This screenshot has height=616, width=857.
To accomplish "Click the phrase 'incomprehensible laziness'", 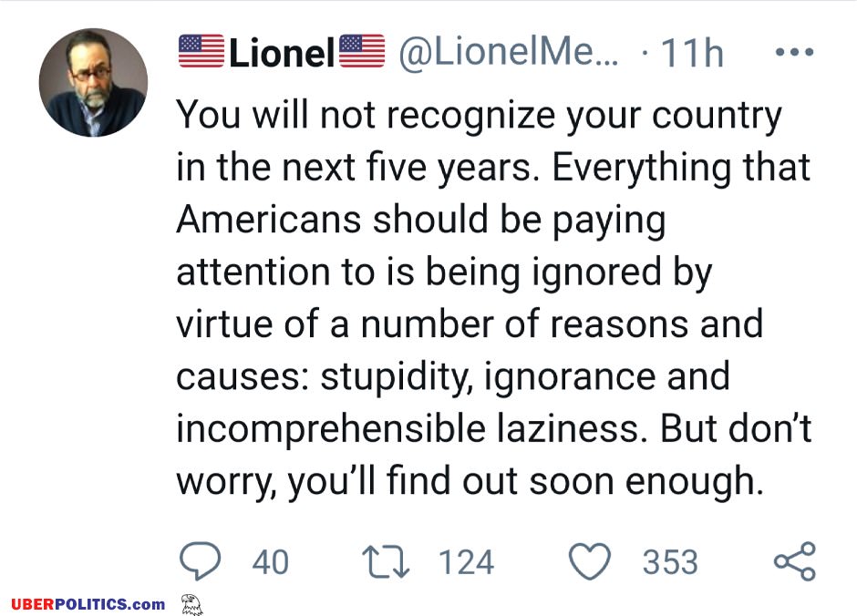I will (x=408, y=429).
